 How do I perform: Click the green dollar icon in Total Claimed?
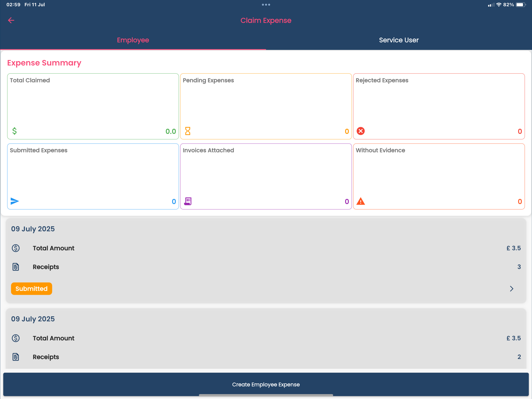[14, 131]
